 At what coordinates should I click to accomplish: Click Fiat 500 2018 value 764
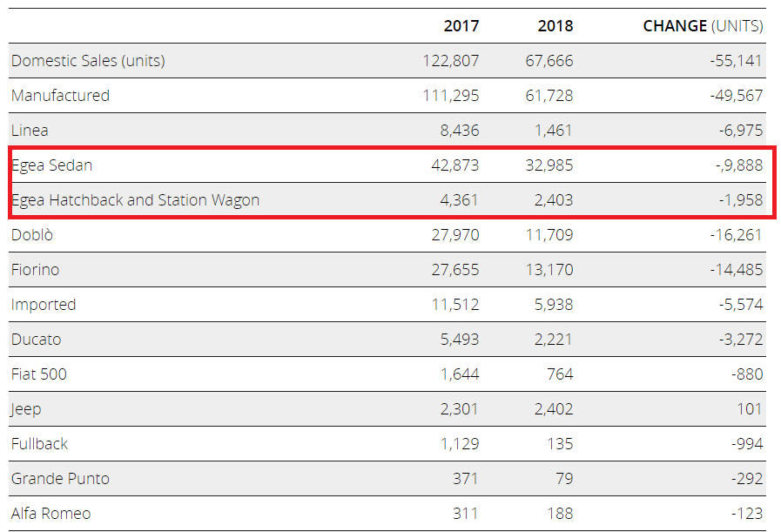(x=560, y=374)
